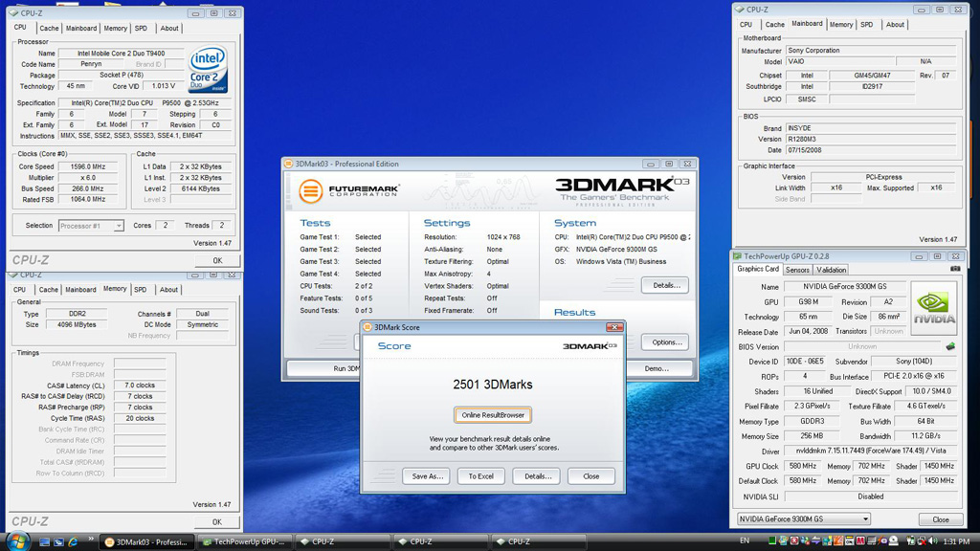Click the 3DMark Score dialog title icon

tap(367, 327)
